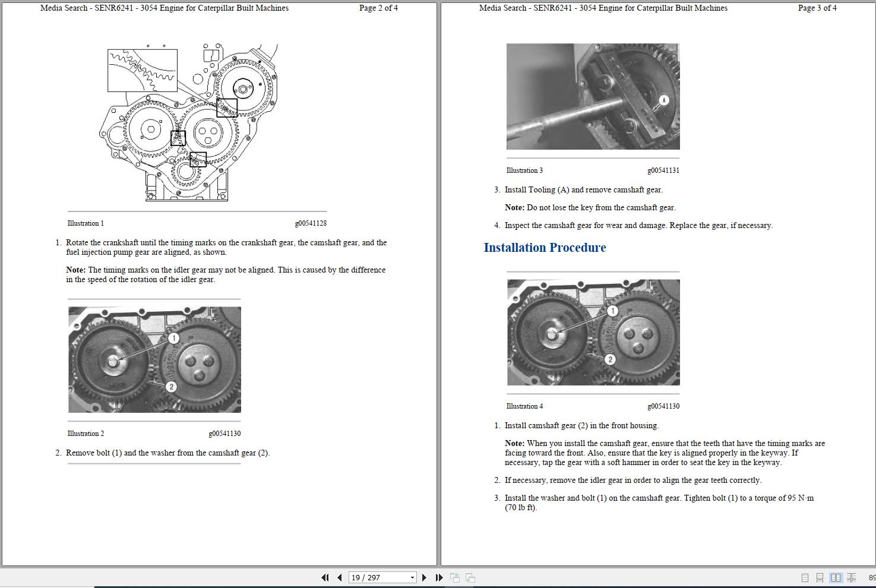This screenshot has width=876, height=588.
Task: Click the send-to-second-window icon
Action: pyautogui.click(x=470, y=577)
